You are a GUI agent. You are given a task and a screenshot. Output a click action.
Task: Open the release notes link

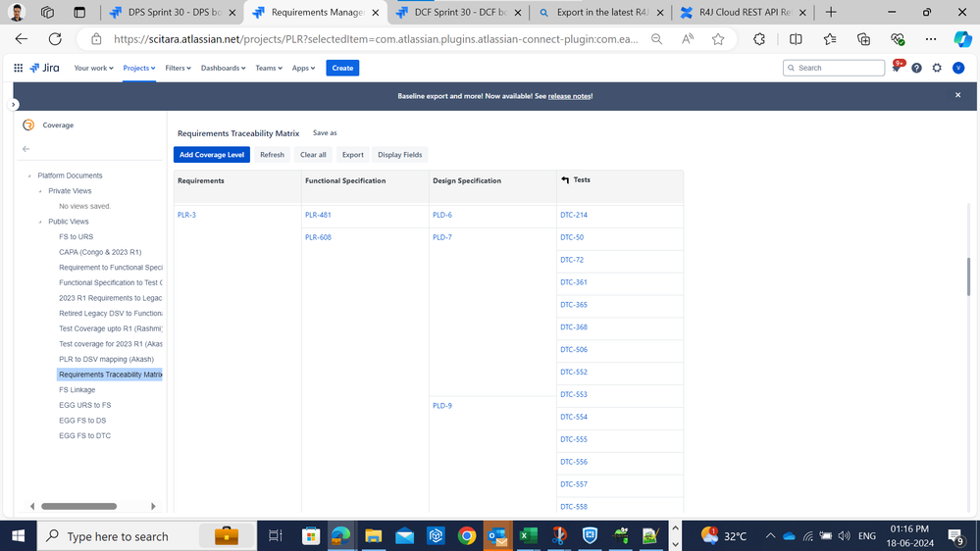[x=569, y=96]
